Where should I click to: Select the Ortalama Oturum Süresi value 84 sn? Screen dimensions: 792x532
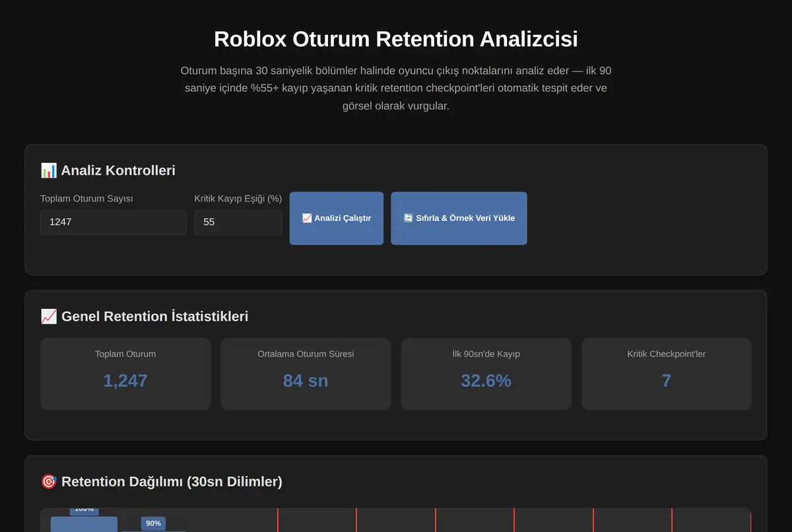(x=306, y=380)
